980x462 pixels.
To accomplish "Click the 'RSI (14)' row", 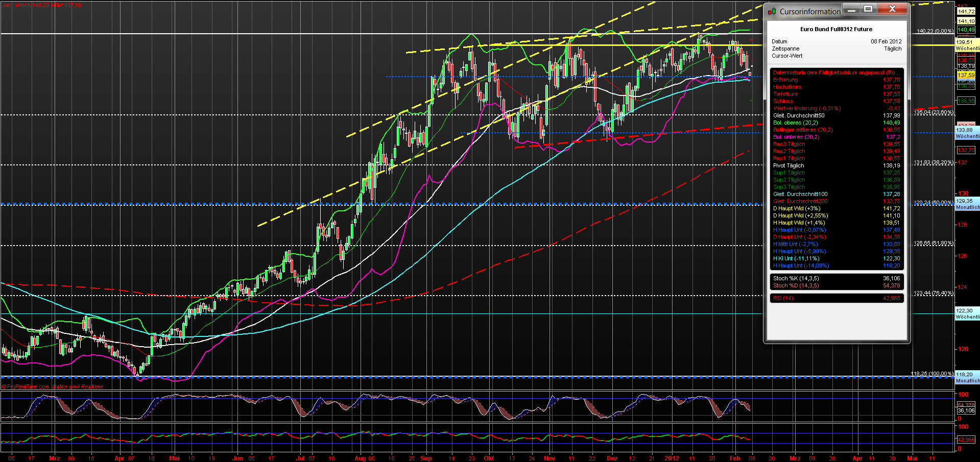I will (x=836, y=298).
